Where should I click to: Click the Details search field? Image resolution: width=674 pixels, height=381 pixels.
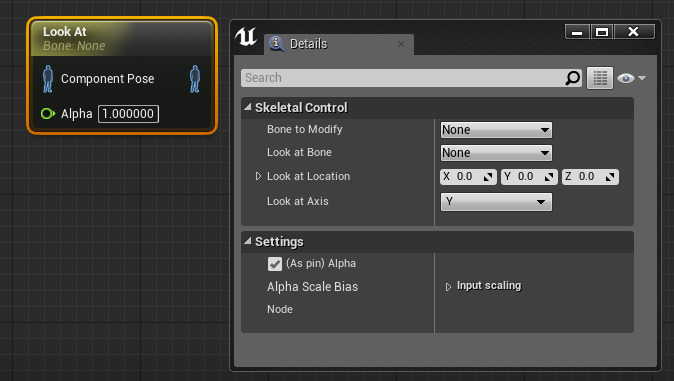coord(411,78)
